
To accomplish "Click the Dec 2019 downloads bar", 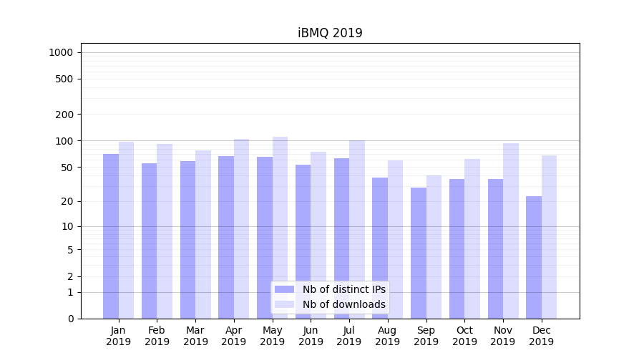I will click(x=549, y=237).
